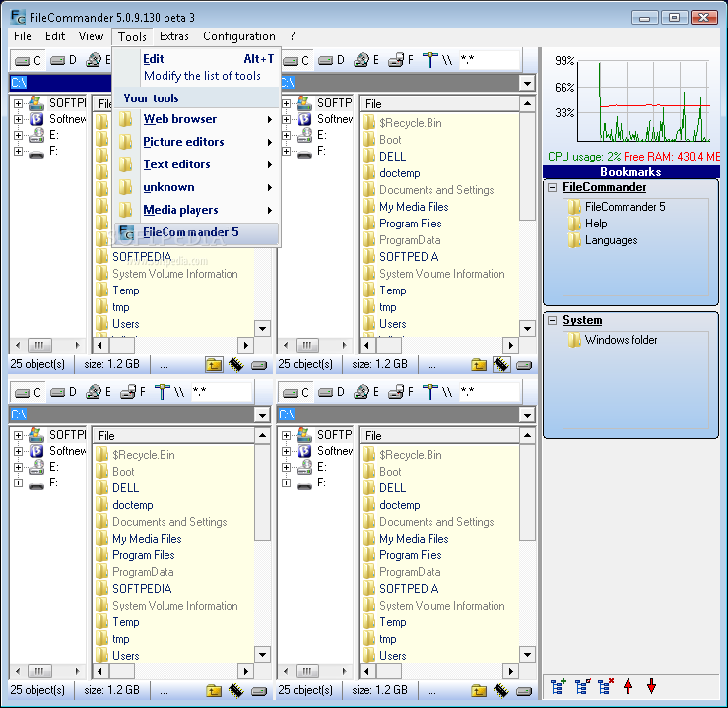Click the CPU usage graph

pos(643,101)
